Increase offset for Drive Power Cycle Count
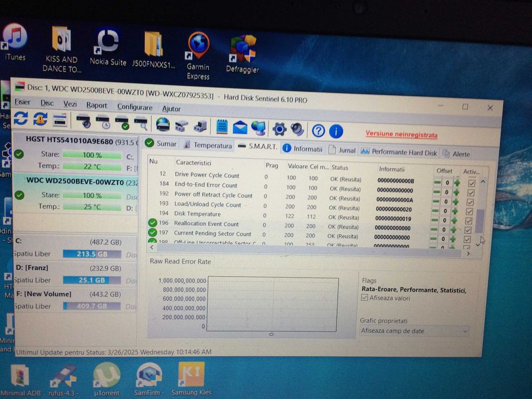The height and width of the screenshot is (399, 532). [x=457, y=183]
